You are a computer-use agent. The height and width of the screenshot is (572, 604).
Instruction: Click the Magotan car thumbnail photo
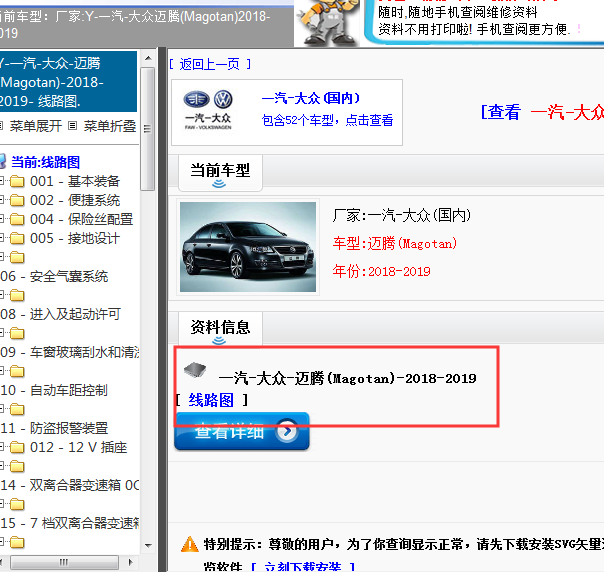pos(248,247)
